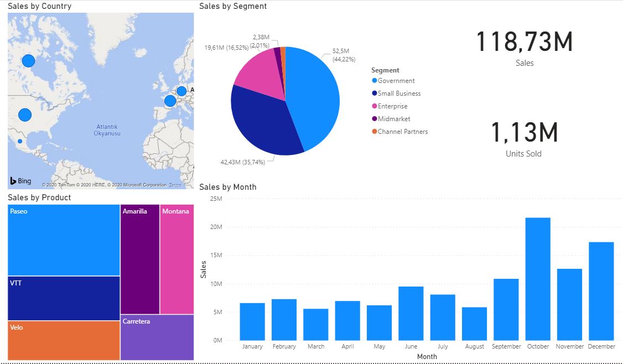Click the October bar in Sales by Month
Screen dimensions: 623x364
[537, 277]
